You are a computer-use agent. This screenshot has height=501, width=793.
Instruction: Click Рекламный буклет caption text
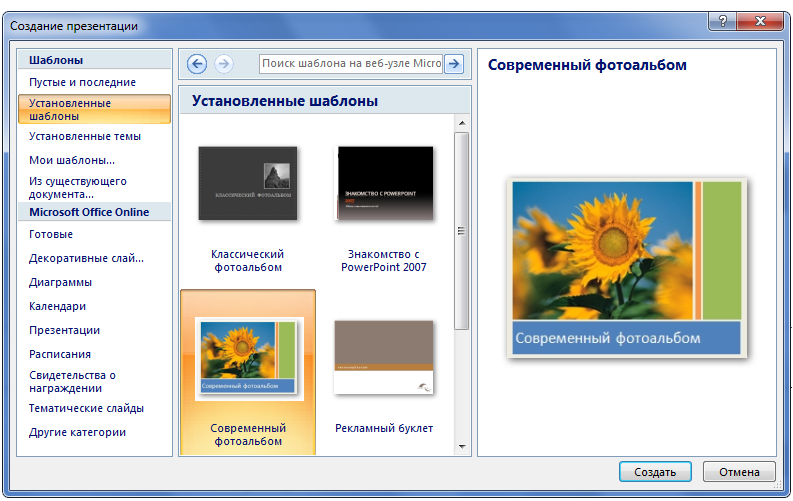(384, 428)
